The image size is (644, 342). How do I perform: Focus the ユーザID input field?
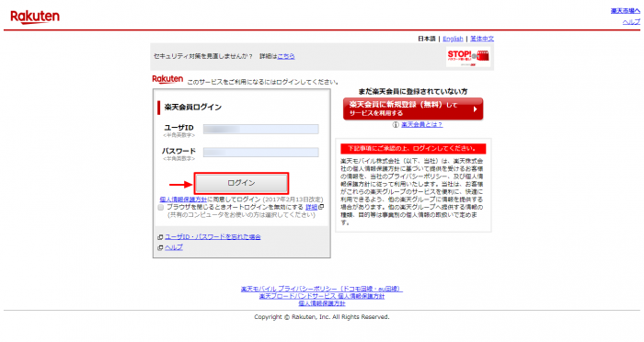[260, 129]
